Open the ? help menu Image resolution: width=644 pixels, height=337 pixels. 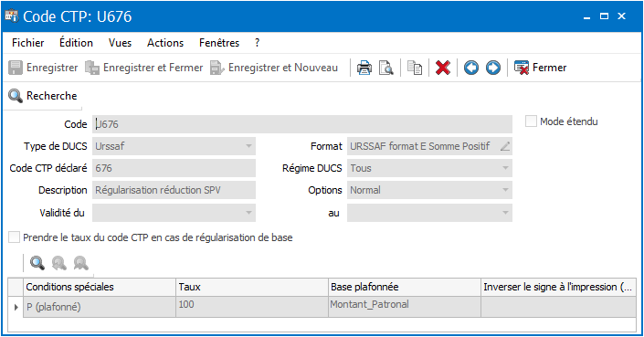257,43
